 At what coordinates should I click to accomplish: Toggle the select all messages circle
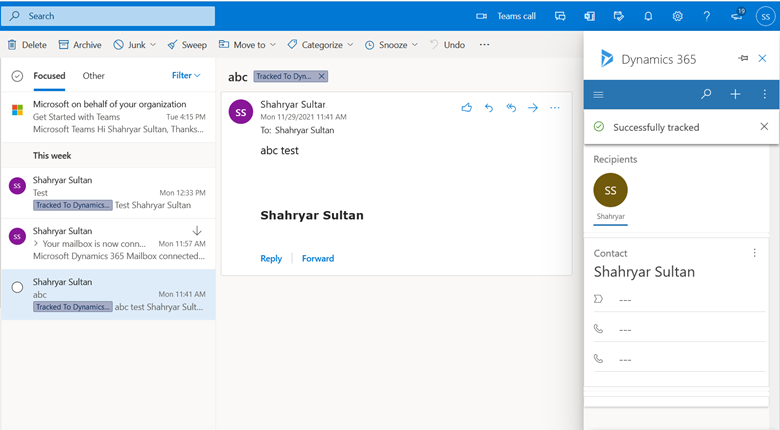click(17, 76)
